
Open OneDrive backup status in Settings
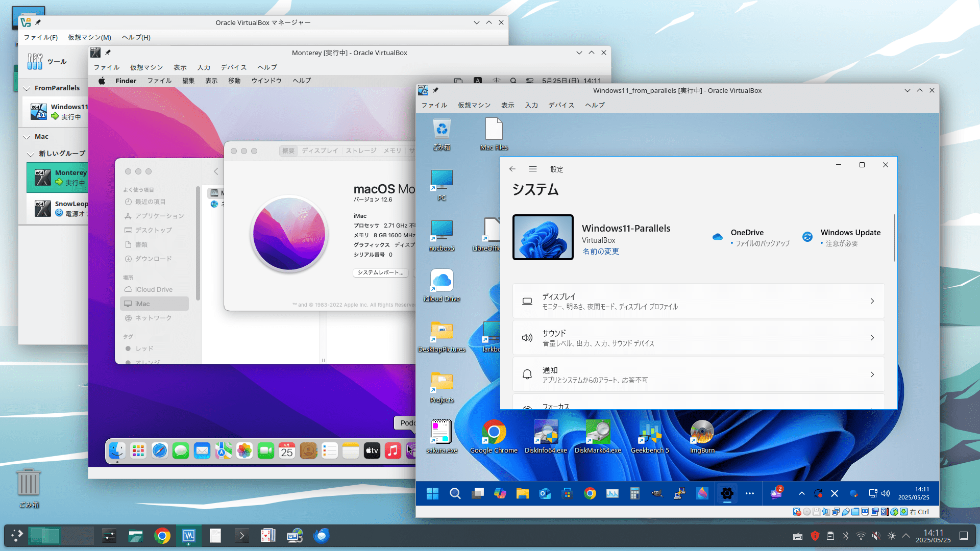(x=751, y=237)
